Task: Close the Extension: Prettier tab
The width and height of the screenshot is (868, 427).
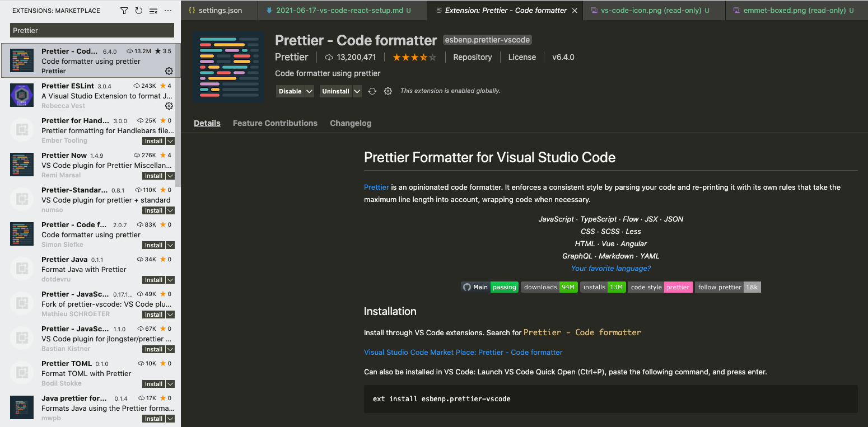Action: (x=575, y=11)
